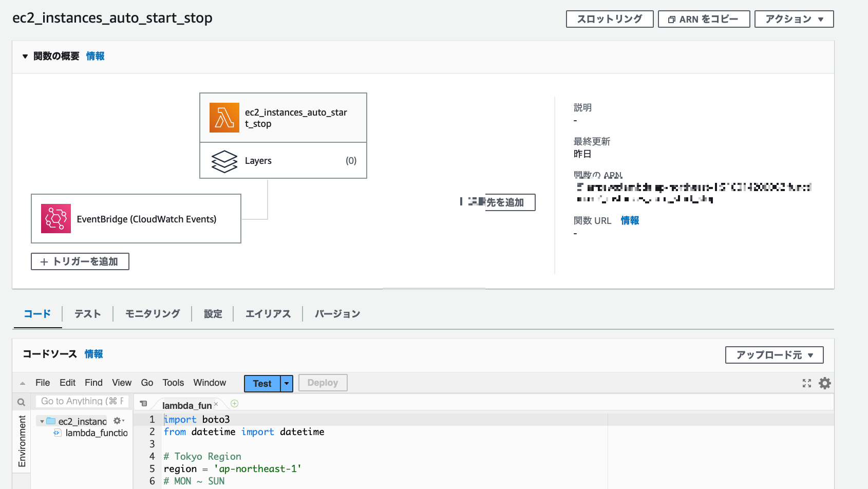Open the 情報 link next to 関数 URL
The image size is (868, 489).
pos(630,220)
